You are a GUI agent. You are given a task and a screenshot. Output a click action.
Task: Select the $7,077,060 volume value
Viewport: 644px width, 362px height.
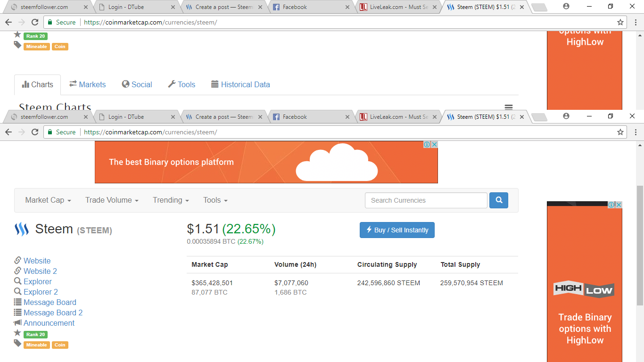point(291,283)
